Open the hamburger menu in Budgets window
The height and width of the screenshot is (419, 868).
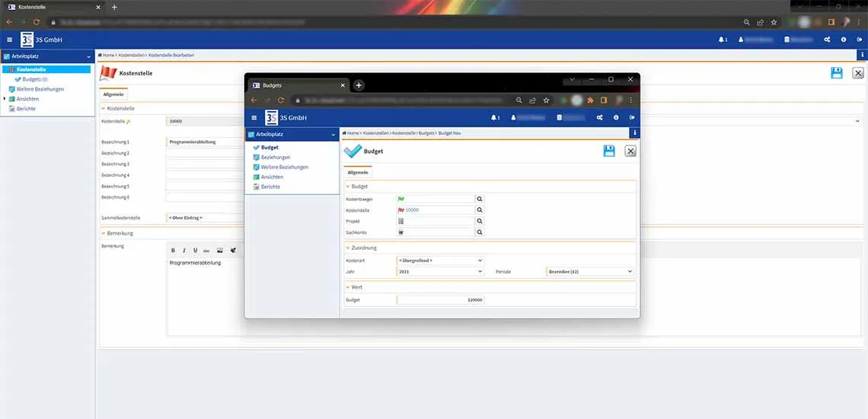(x=254, y=117)
